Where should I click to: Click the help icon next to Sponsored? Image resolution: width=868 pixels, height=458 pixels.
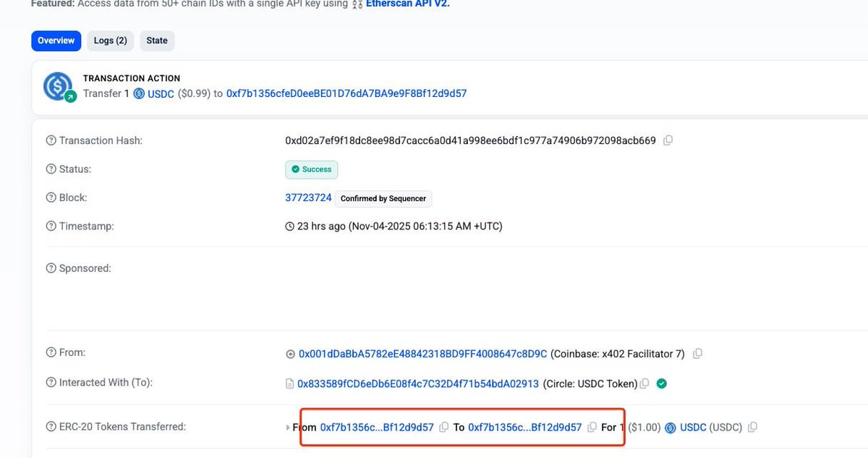coord(50,268)
